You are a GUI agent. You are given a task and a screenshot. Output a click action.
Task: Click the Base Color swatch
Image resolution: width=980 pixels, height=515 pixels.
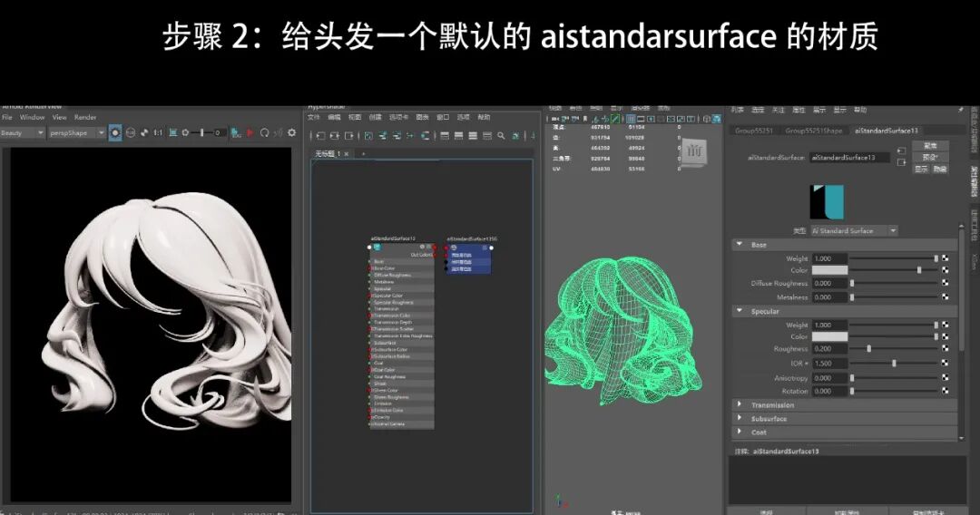click(x=829, y=270)
